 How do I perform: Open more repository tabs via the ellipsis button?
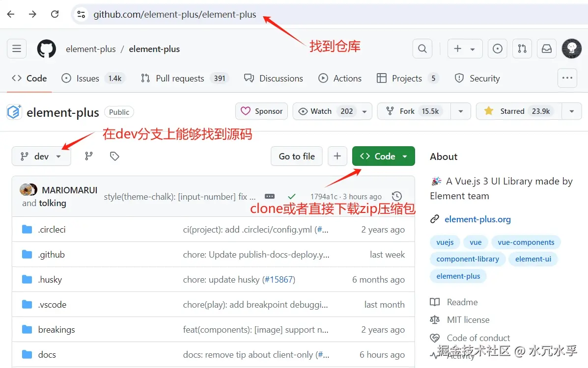(567, 78)
